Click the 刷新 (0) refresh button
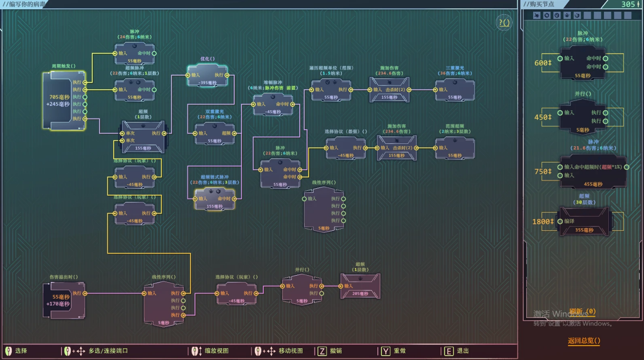Image resolution: width=644 pixels, height=360 pixels. 582,311
